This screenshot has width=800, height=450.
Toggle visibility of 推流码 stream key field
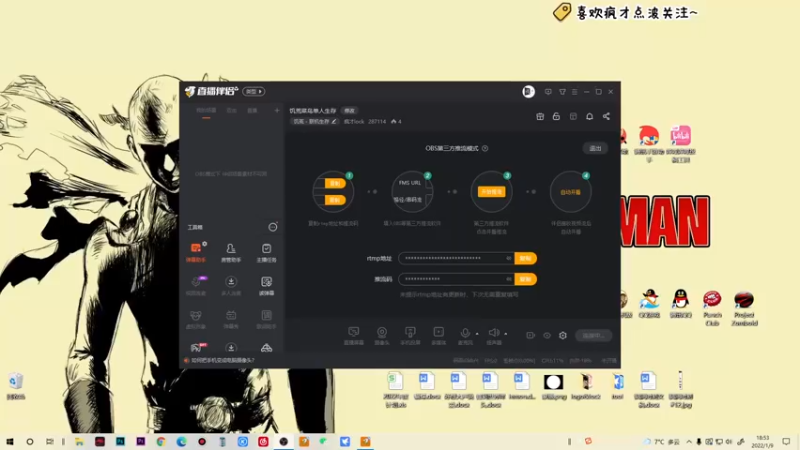(508, 279)
